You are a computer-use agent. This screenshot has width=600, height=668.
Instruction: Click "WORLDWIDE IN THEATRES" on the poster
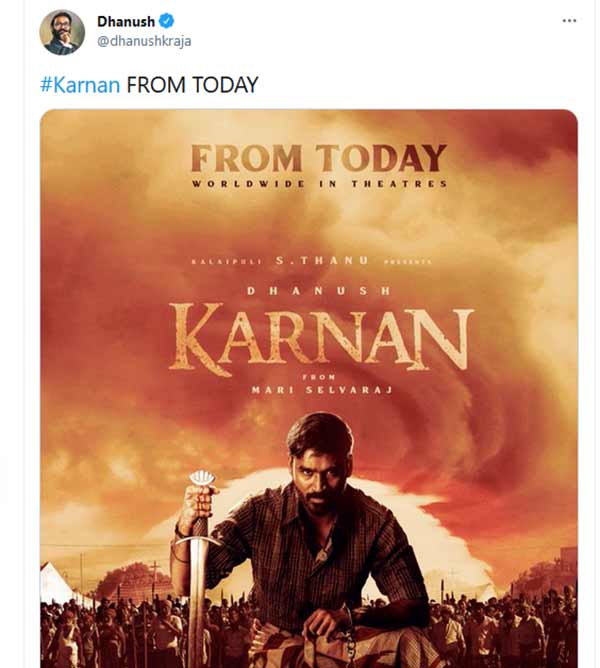point(319,184)
